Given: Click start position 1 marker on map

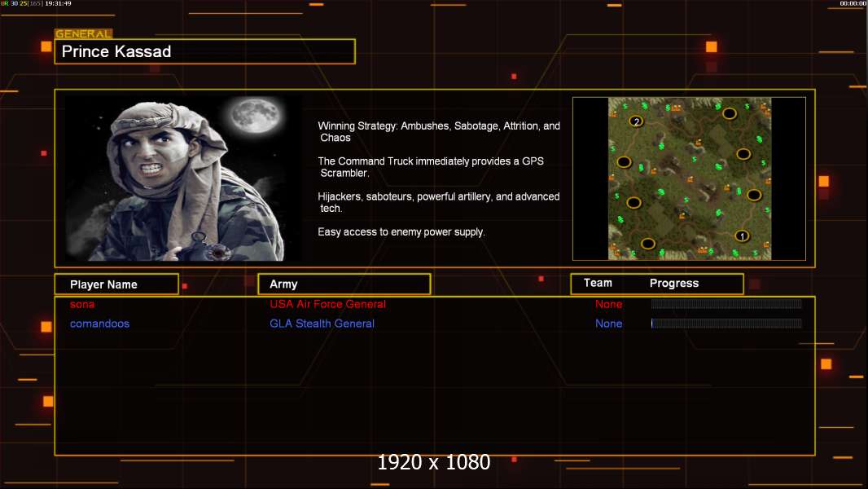Looking at the screenshot, I should pyautogui.click(x=742, y=236).
